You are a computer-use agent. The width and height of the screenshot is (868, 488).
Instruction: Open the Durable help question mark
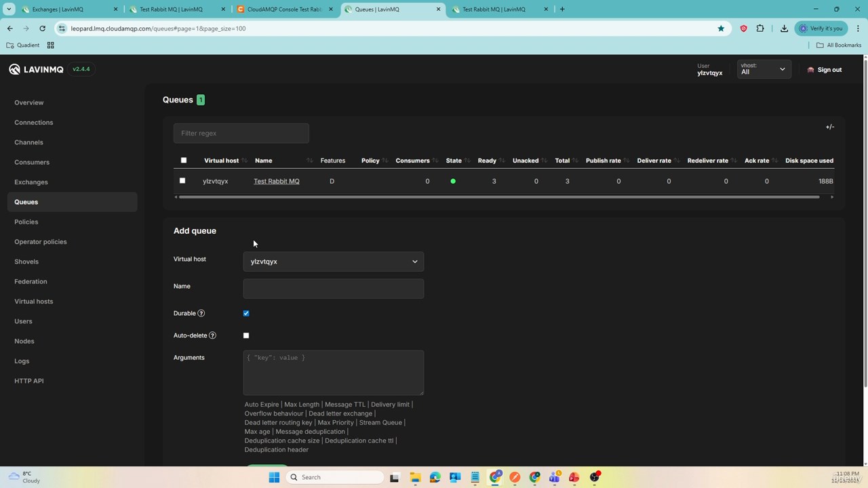tap(201, 313)
